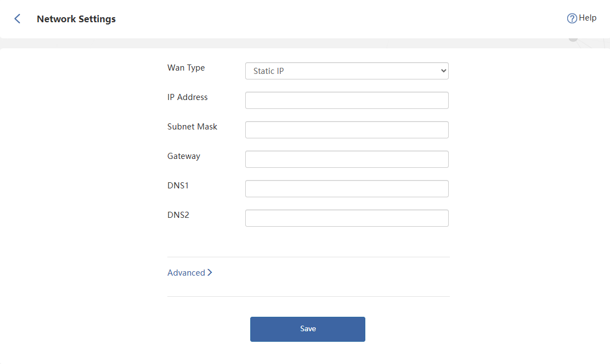Click the Subnet Mask label
This screenshot has width=610, height=364.
coord(192,127)
